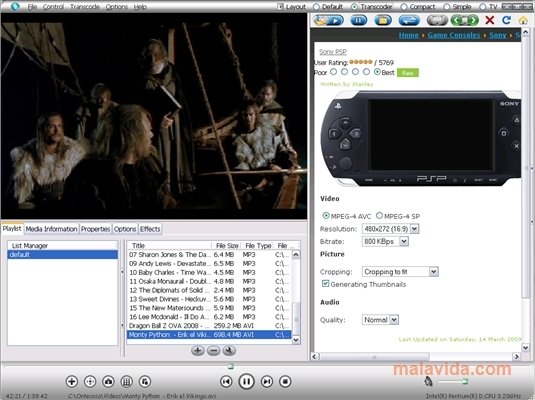Click the File Size column header

coord(227,245)
